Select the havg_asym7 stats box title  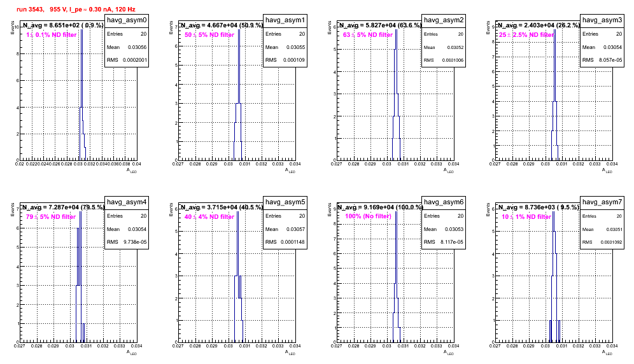[x=602, y=202]
